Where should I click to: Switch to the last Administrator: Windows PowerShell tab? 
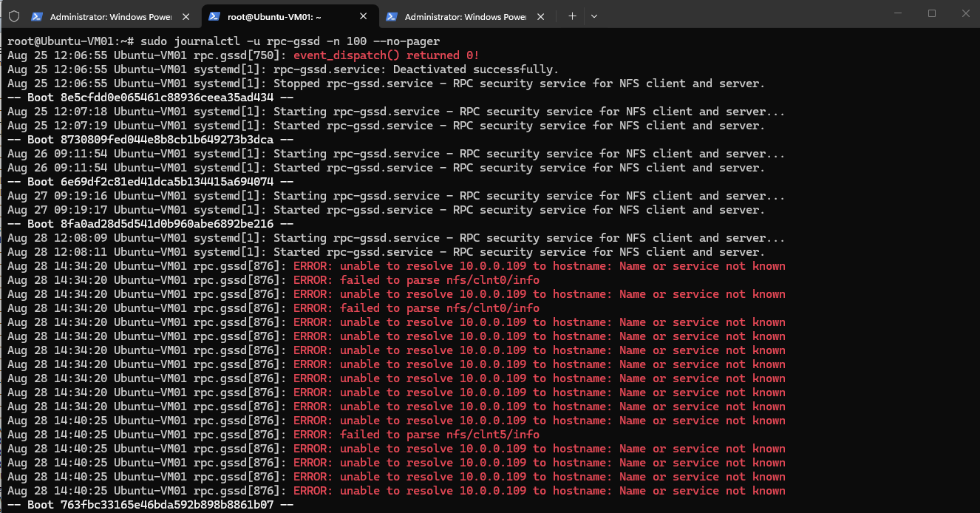[x=466, y=16]
